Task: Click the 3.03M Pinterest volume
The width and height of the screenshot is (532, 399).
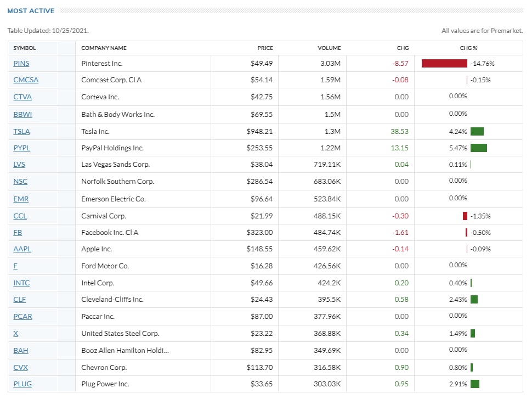Action: [331, 64]
